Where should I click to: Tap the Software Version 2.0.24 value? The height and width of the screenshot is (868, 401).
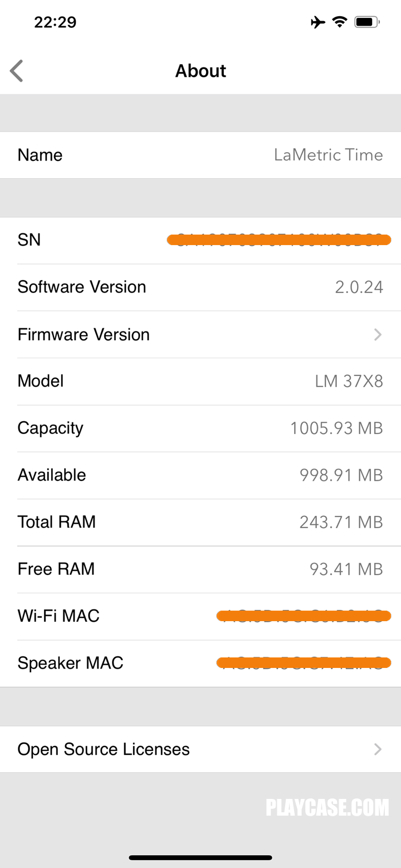pyautogui.click(x=359, y=287)
